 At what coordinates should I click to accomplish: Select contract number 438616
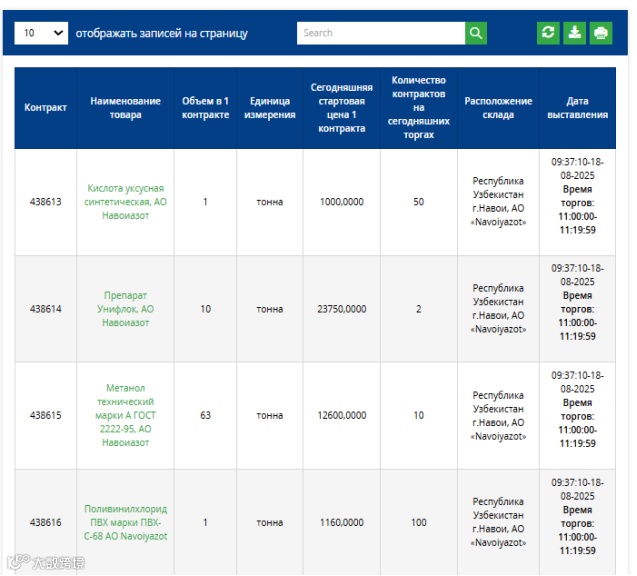46,522
